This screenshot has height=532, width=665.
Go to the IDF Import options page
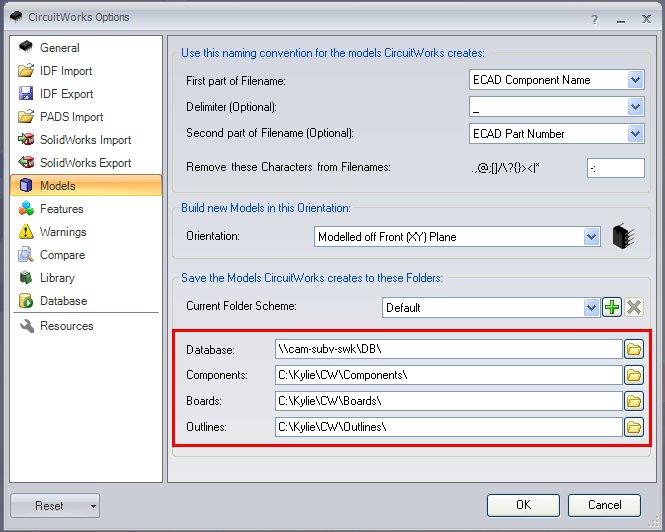(x=86, y=70)
